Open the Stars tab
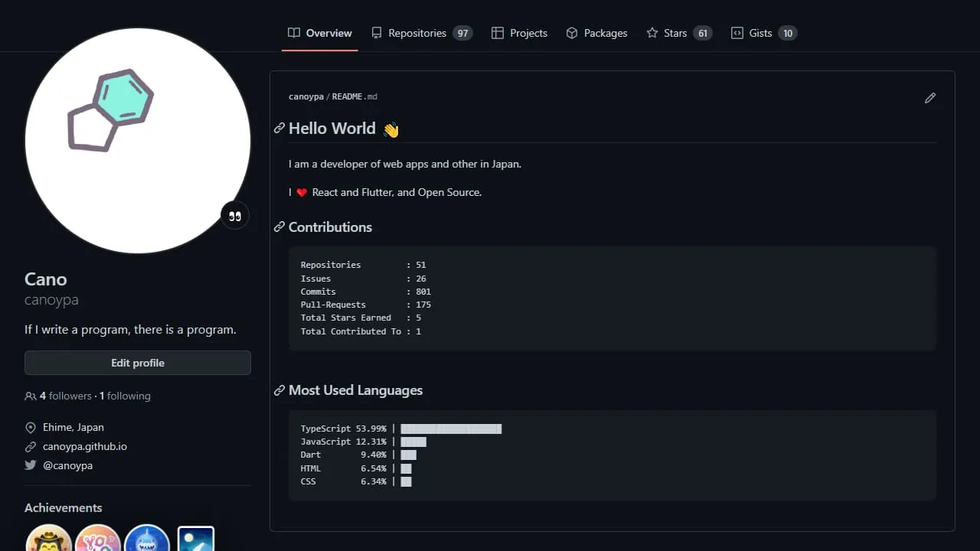The height and width of the screenshot is (551, 980). pos(675,33)
